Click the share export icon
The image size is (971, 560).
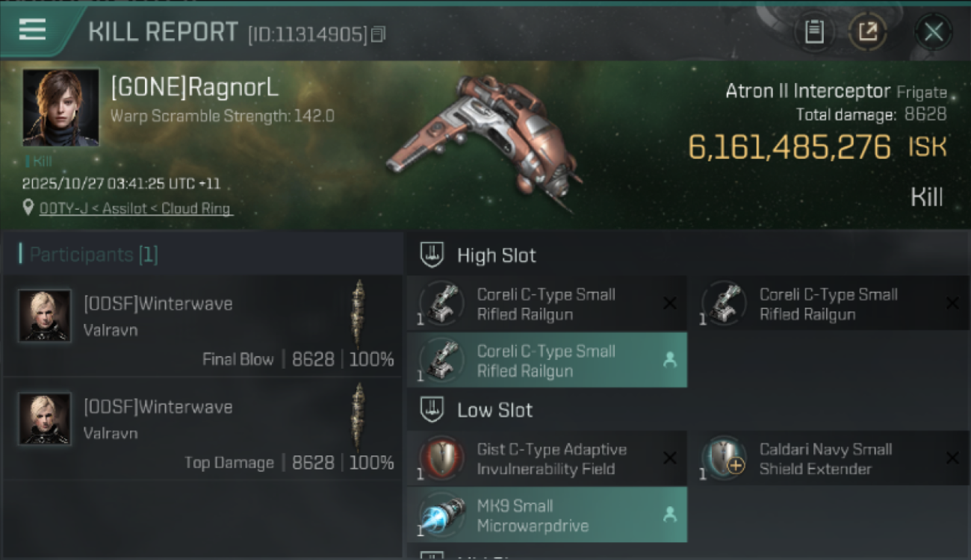click(x=868, y=31)
